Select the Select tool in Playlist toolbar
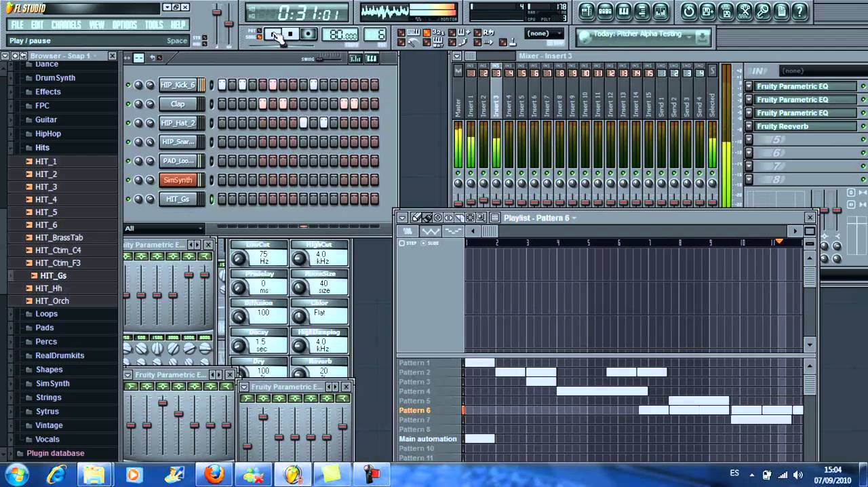Viewport: 868px width, 487px height. click(x=470, y=218)
